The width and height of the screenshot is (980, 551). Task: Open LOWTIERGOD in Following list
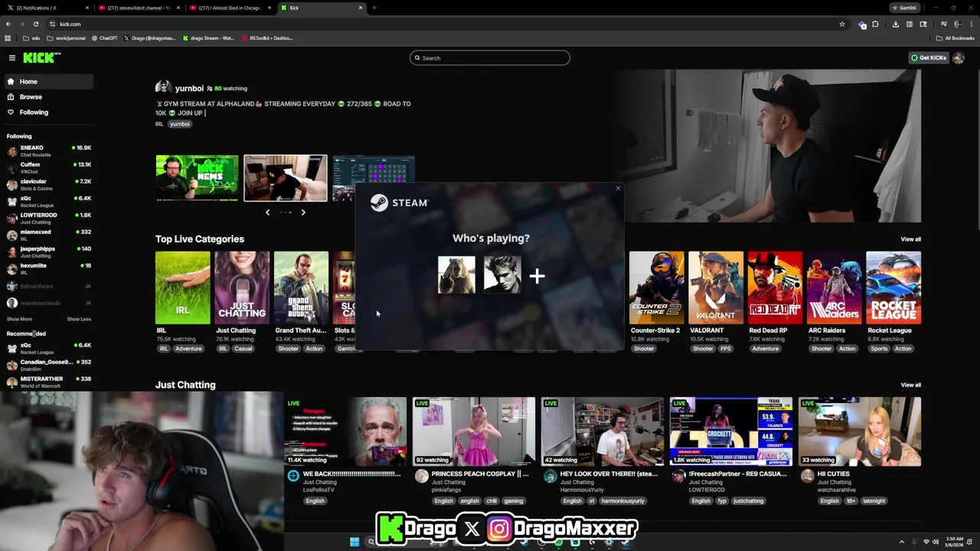tap(47, 218)
